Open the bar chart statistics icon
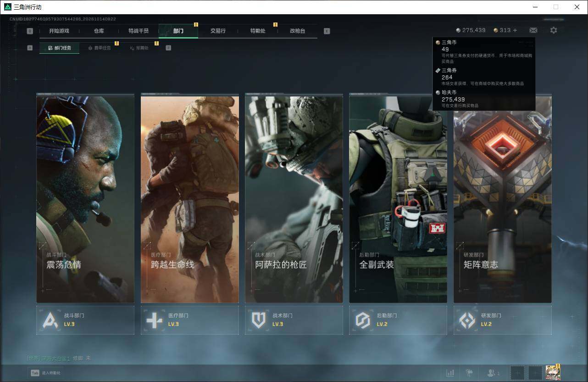 click(450, 373)
